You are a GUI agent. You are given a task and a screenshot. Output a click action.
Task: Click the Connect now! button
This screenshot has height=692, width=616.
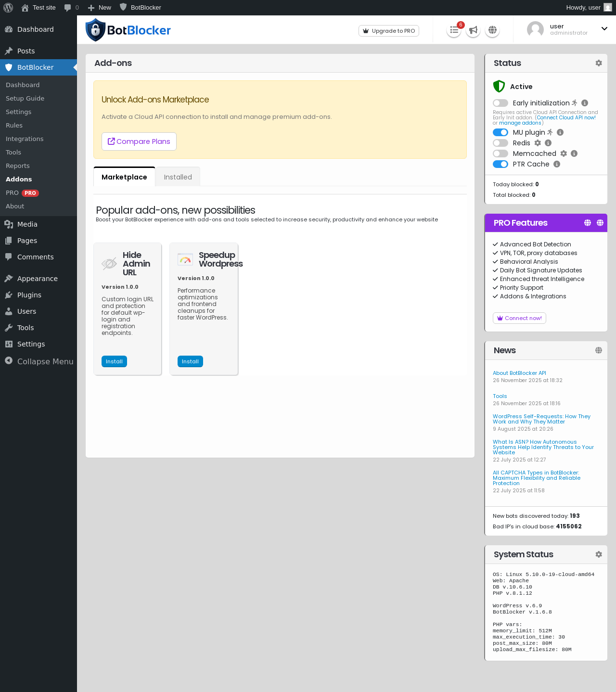[519, 318]
